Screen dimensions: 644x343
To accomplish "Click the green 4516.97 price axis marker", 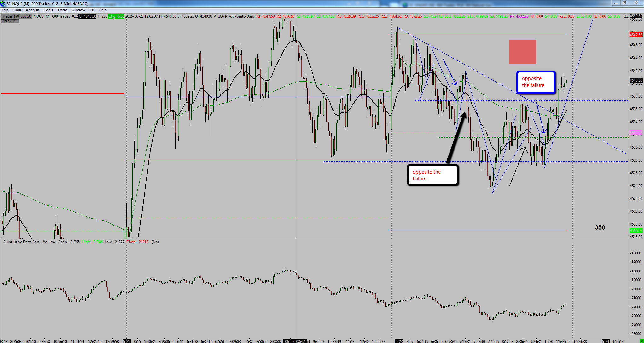I will point(636,231).
